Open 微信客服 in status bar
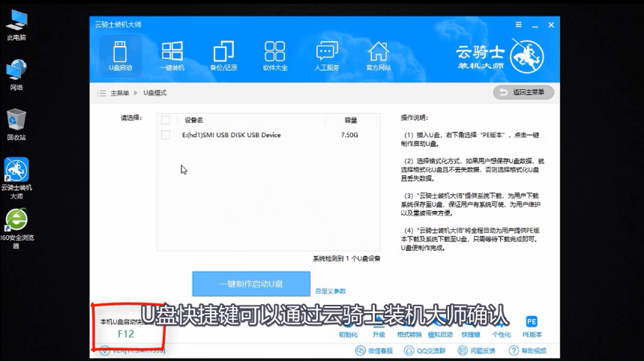 [x=374, y=351]
